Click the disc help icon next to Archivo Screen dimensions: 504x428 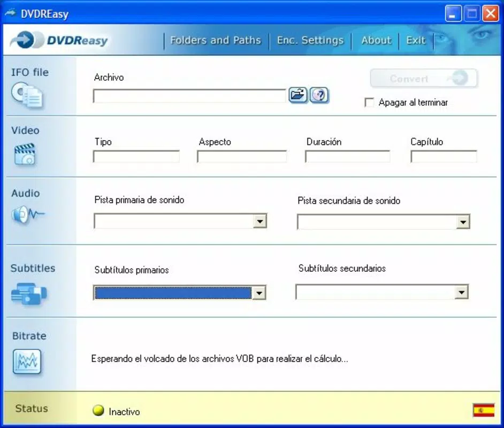(x=319, y=95)
